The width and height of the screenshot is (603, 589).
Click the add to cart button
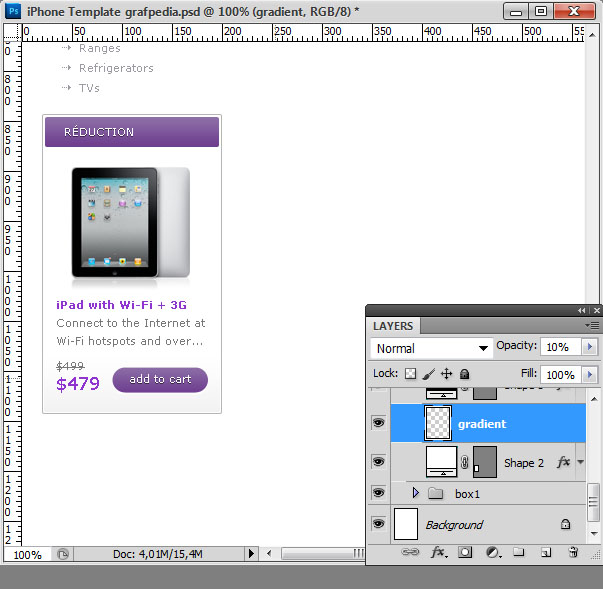pos(160,379)
